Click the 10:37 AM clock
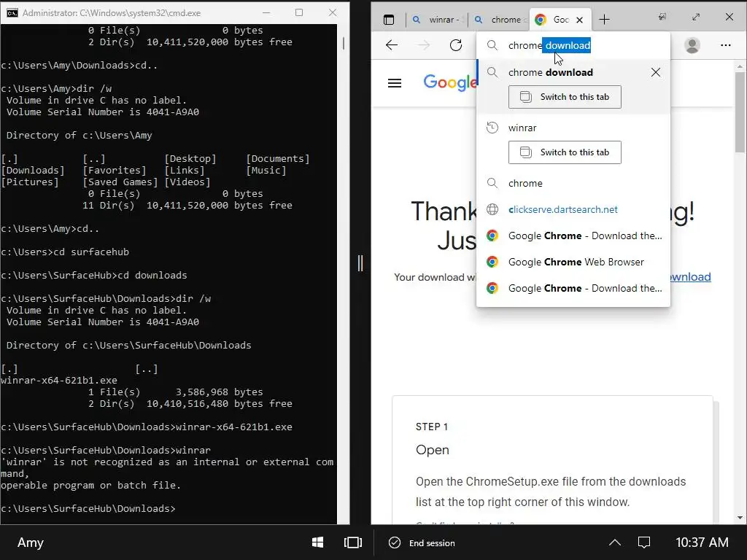 pos(702,542)
